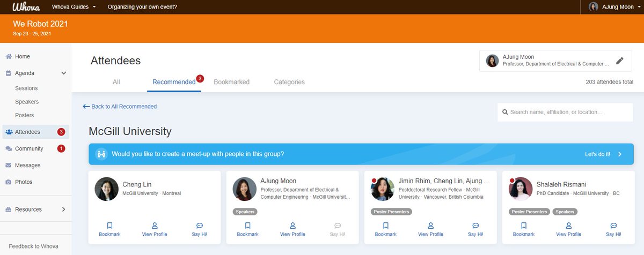Click Speakers tag on AJung Moon card

[x=245, y=212]
